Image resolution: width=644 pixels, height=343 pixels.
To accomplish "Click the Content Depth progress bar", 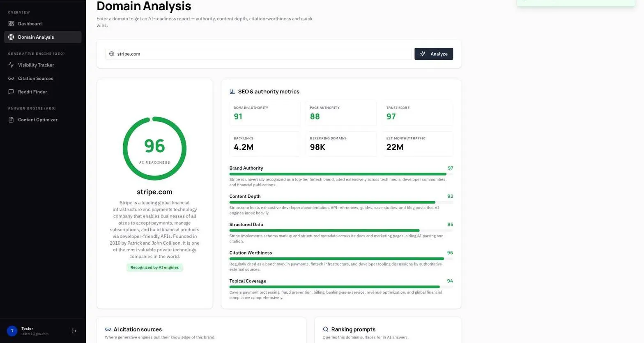I will pyautogui.click(x=341, y=202).
